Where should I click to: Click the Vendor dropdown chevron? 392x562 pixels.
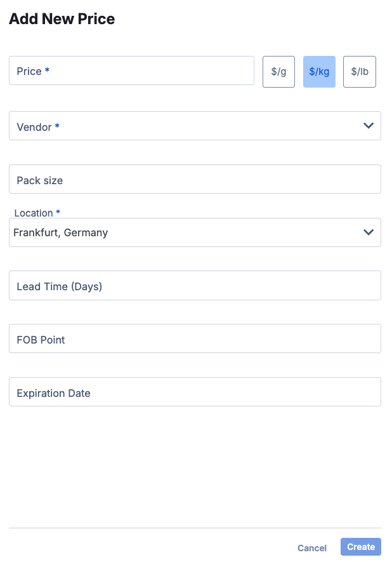(368, 126)
